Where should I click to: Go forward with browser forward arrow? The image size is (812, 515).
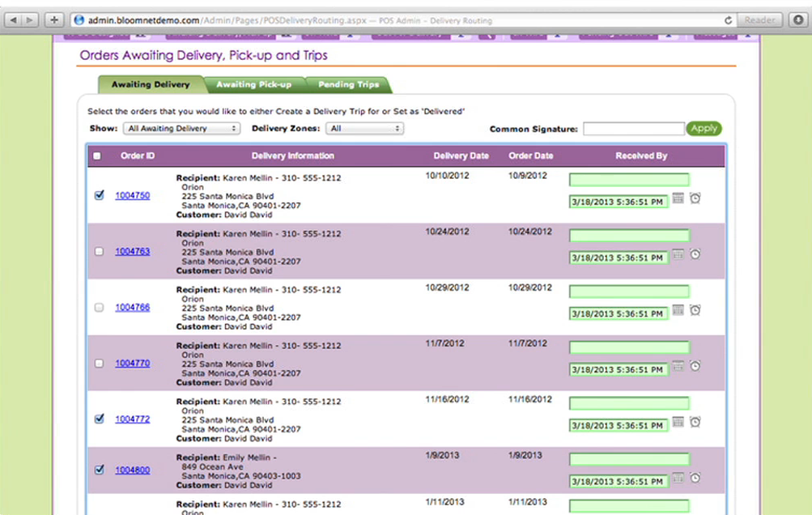30,20
